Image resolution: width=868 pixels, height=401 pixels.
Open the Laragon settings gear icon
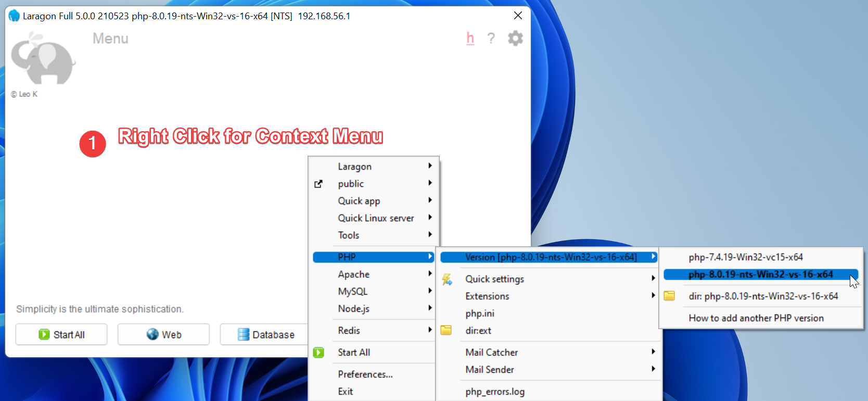[x=515, y=38]
